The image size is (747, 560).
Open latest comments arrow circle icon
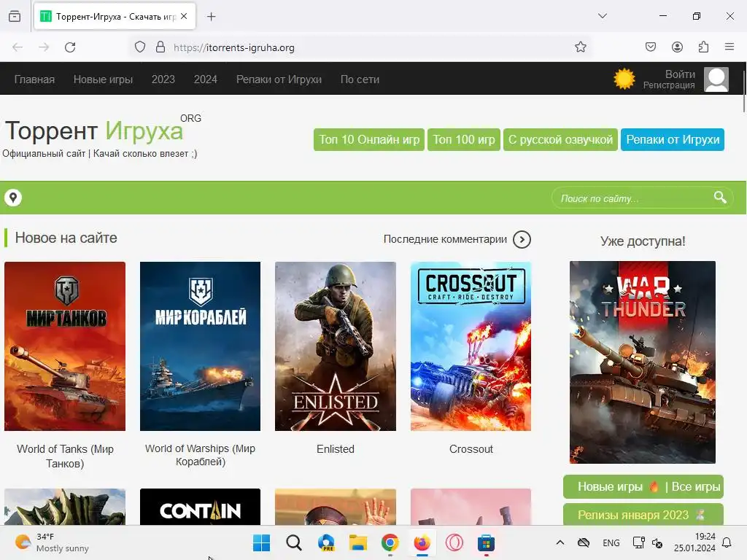click(x=522, y=239)
